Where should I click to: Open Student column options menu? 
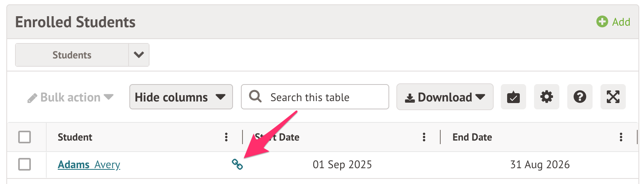click(226, 137)
